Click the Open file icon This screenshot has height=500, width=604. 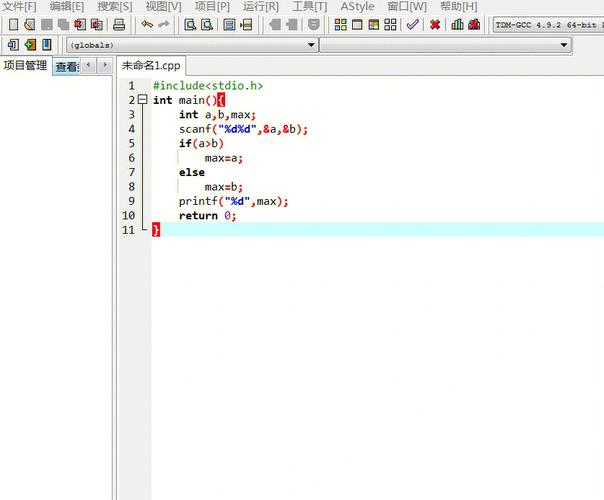(30, 25)
